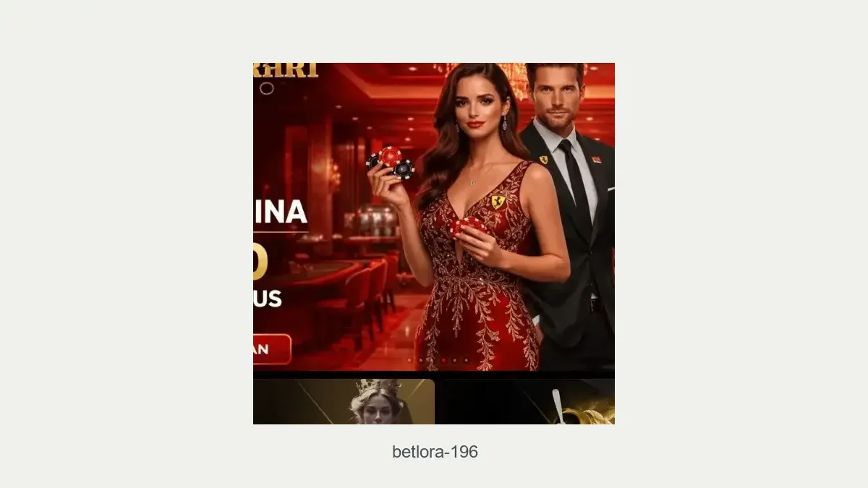The width and height of the screenshot is (868, 488).
Task: Click the betlora-196 caption
Action: click(x=435, y=452)
